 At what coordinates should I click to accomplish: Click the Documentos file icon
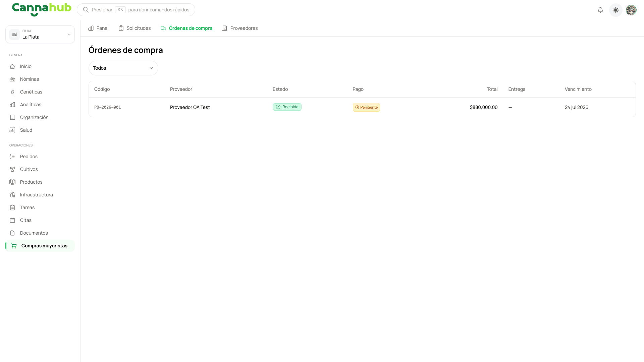(12, 233)
